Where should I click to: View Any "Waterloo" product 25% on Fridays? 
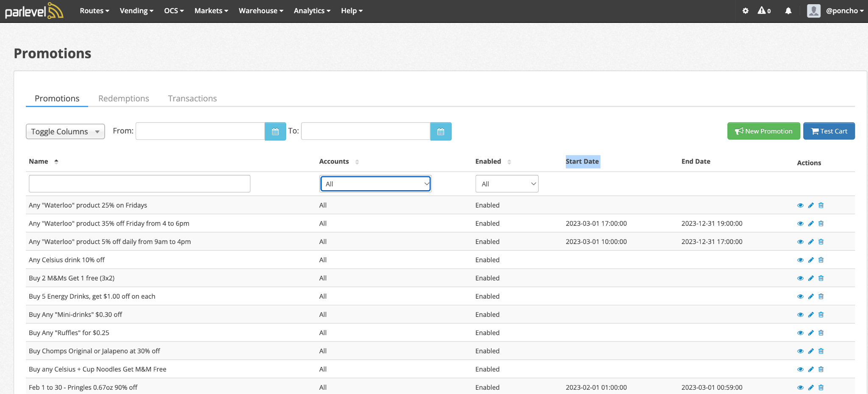800,205
